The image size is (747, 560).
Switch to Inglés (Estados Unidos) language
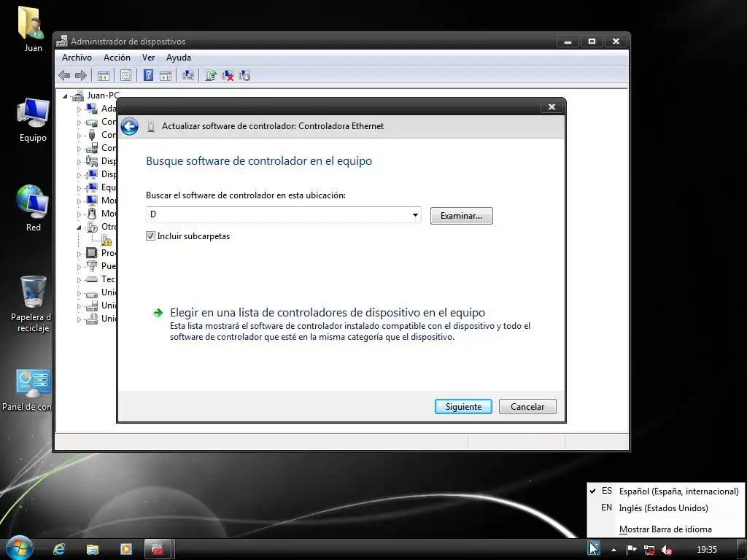pyautogui.click(x=665, y=507)
